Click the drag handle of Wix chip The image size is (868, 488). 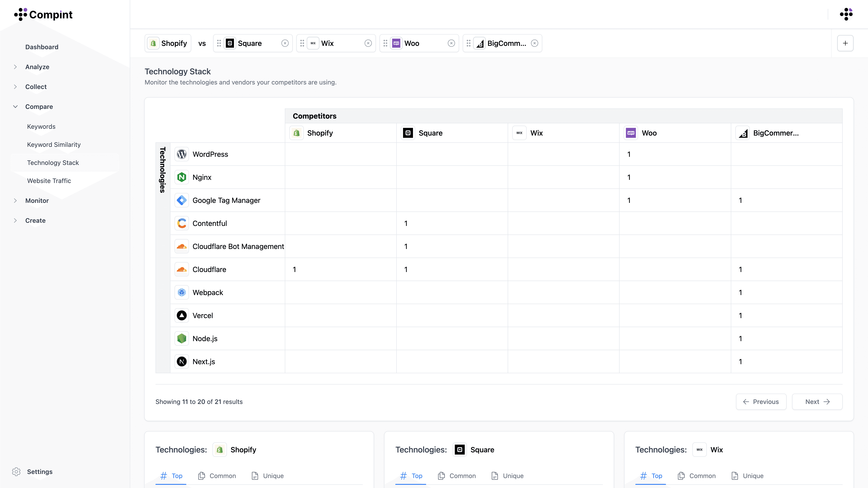302,43
